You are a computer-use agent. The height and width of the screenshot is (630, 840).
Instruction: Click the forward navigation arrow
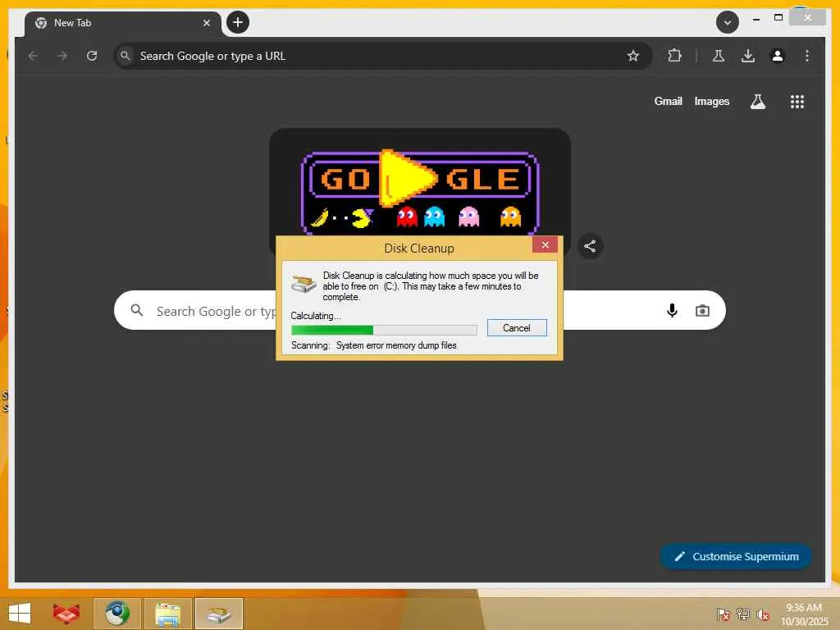(62, 56)
